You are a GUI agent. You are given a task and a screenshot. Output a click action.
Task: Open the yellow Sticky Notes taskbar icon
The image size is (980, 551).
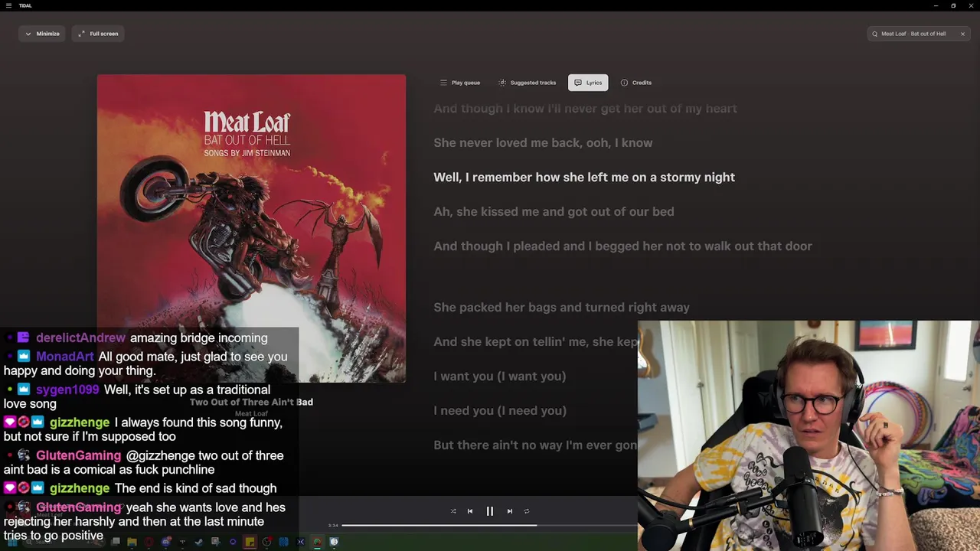250,542
